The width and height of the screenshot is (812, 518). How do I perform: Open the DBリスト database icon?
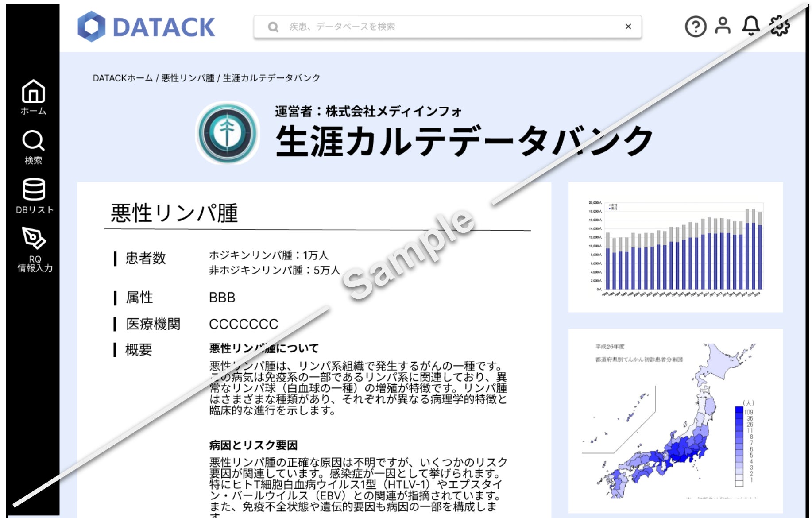[34, 189]
